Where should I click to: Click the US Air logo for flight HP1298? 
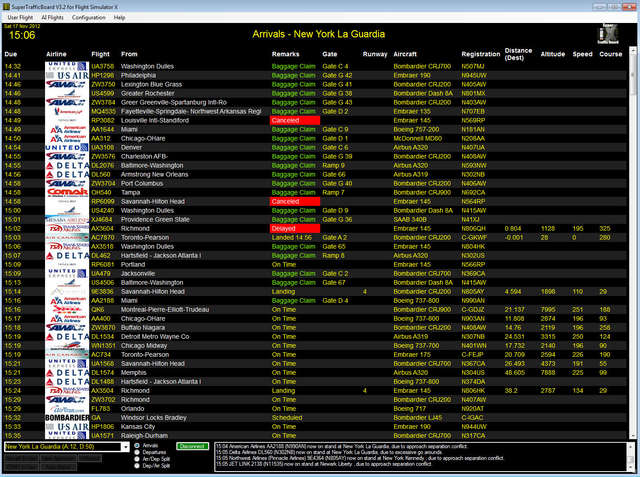67,75
